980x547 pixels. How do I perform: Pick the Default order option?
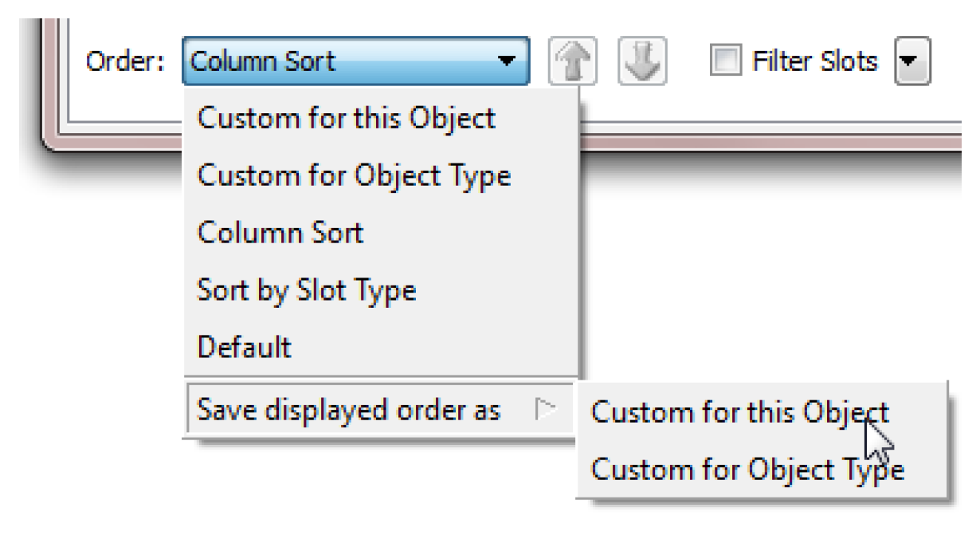point(245,348)
